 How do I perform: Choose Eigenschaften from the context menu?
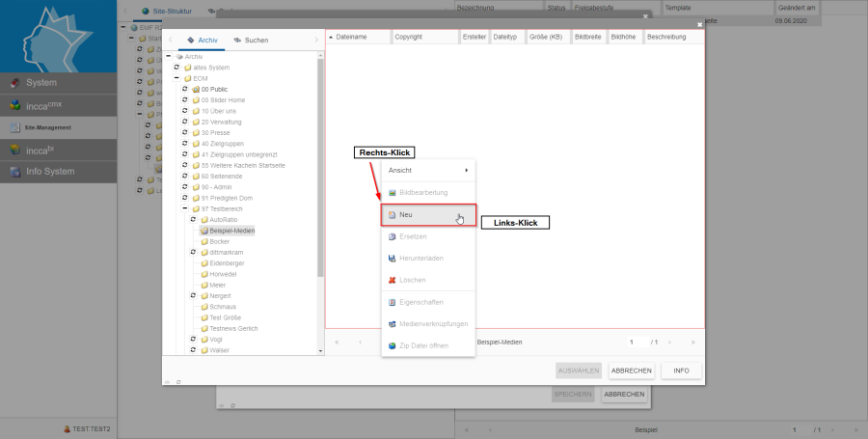coord(419,302)
